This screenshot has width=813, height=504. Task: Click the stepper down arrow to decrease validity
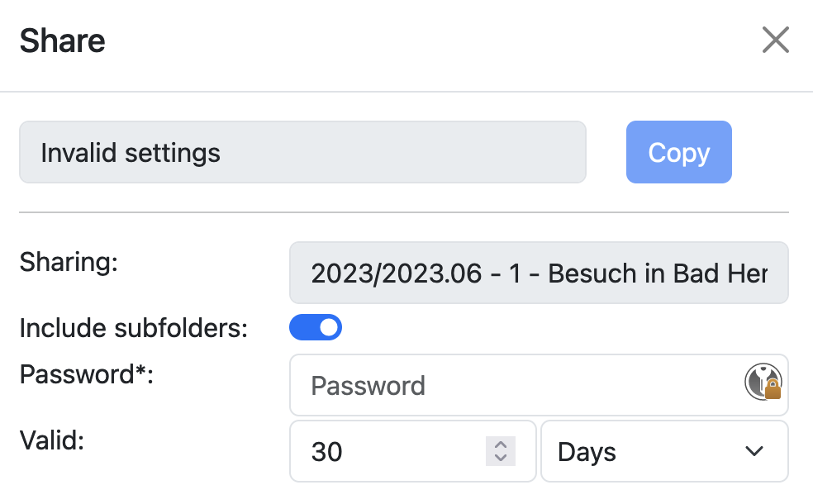pos(500,457)
